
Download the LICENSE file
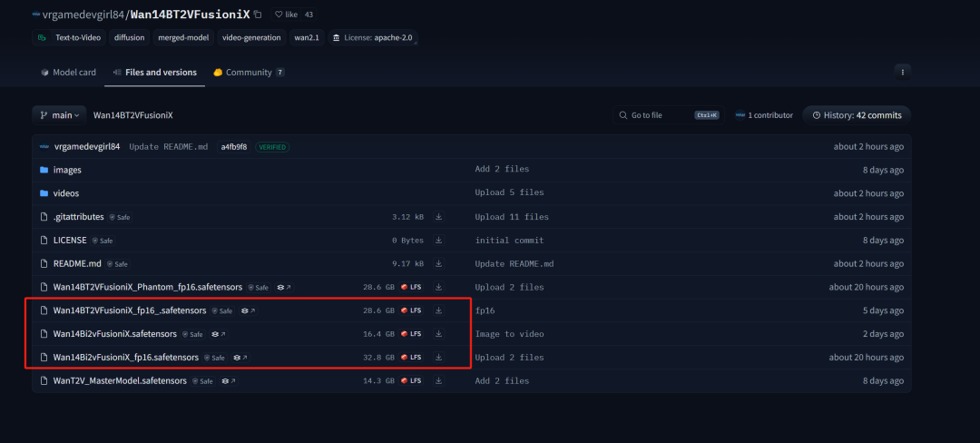tap(439, 240)
